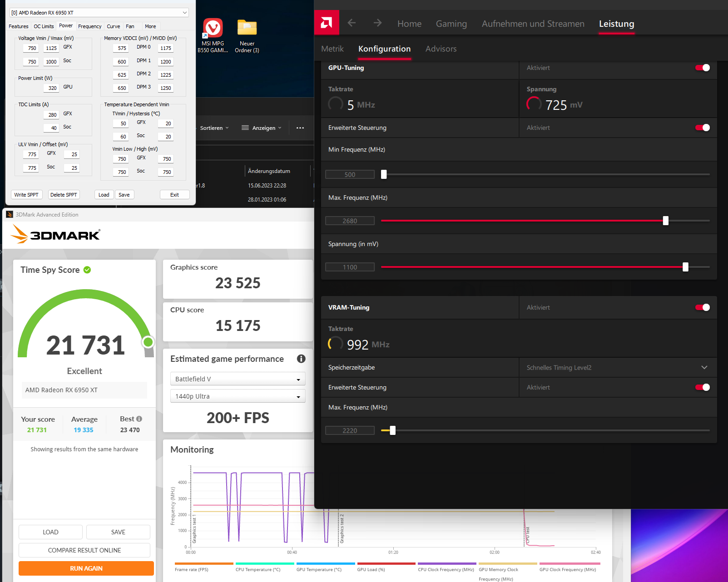Open 1440p Ultra resolution dropdown
Screen dimensions: 728x582
[x=238, y=396]
